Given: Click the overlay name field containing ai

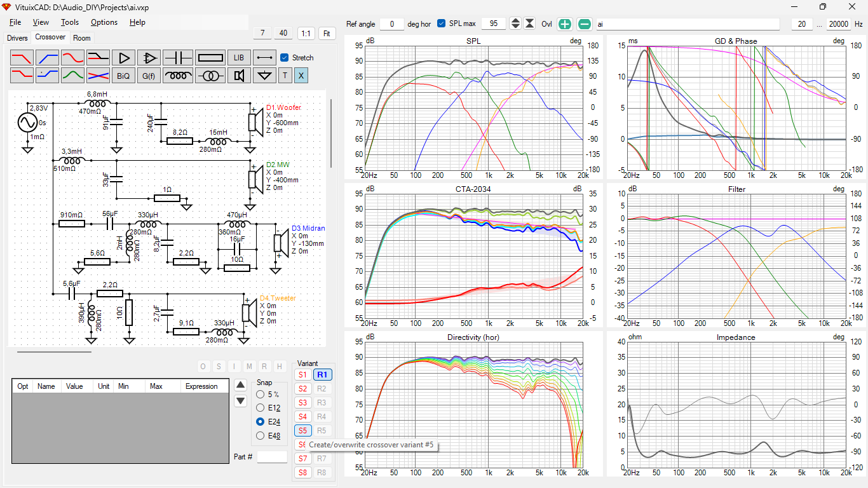Looking at the screenshot, I should tap(688, 24).
